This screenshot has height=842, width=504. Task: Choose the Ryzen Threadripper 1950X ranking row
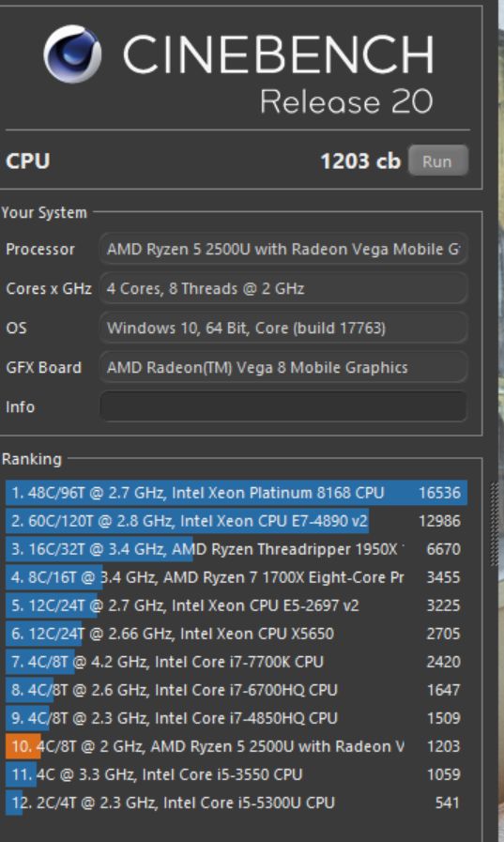pos(237,549)
